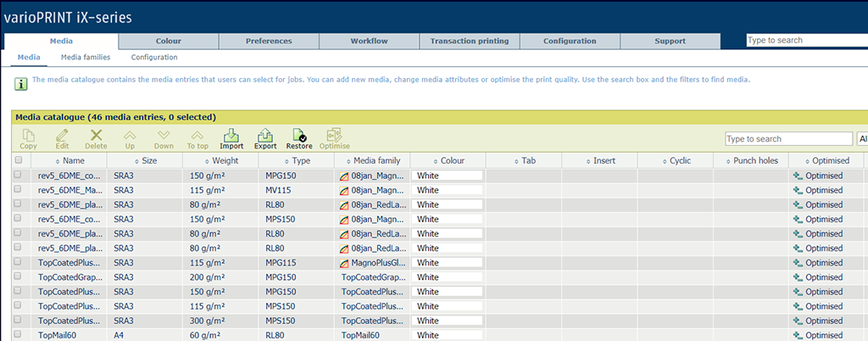Open the filter dropdown beside catalogue search

[x=862, y=139]
